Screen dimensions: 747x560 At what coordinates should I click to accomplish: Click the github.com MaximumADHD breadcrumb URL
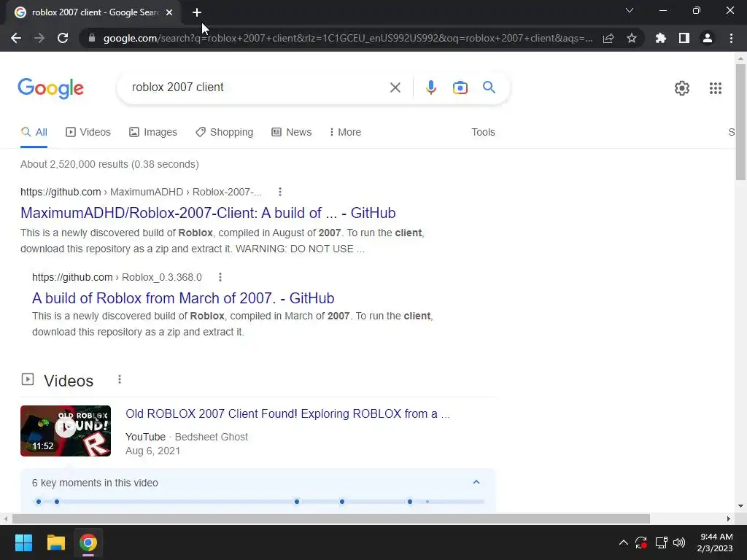point(141,192)
